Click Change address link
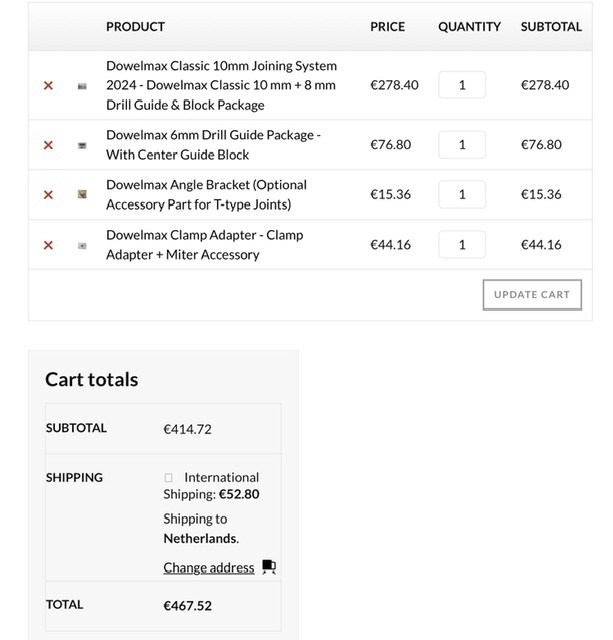613x640 pixels. click(209, 568)
